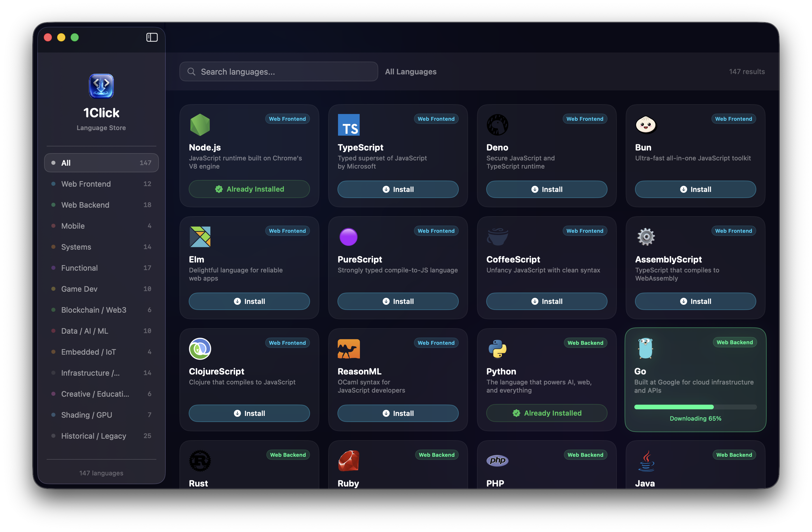
Task: Install CoffeeScript
Action: point(547,301)
